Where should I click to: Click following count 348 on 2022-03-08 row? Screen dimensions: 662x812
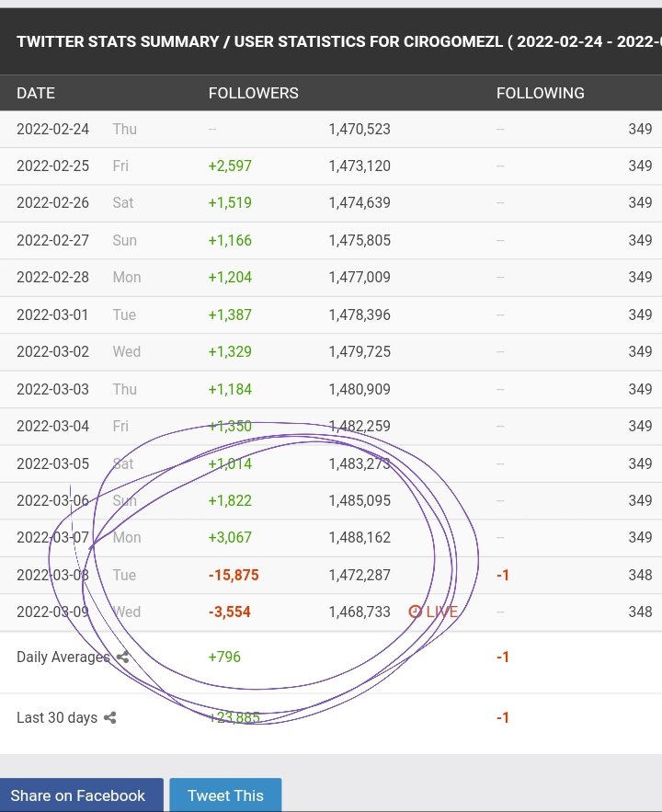(x=640, y=576)
